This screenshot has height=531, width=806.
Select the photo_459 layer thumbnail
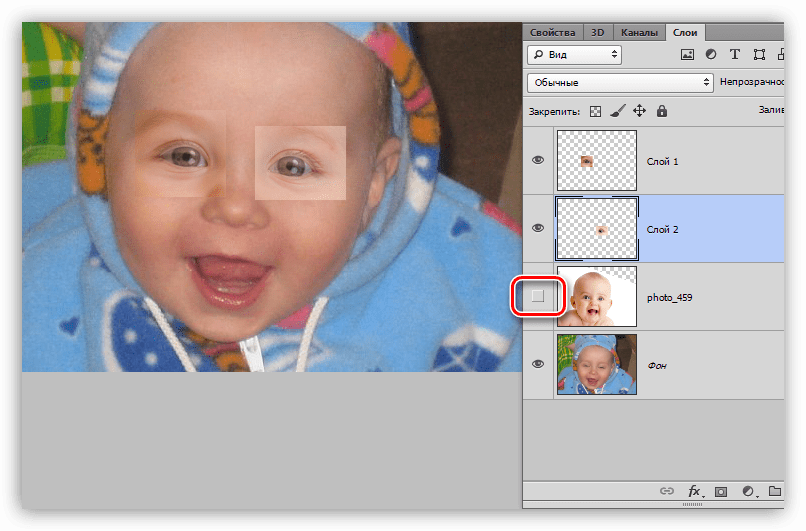pos(596,297)
